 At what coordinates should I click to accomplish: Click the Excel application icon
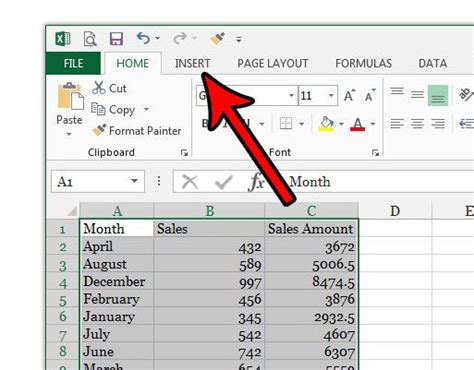pos(63,39)
